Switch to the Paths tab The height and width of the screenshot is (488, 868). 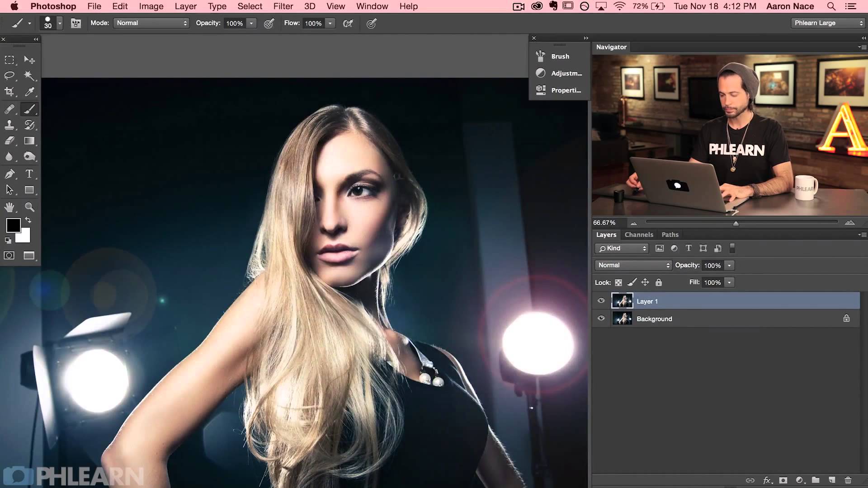click(670, 235)
